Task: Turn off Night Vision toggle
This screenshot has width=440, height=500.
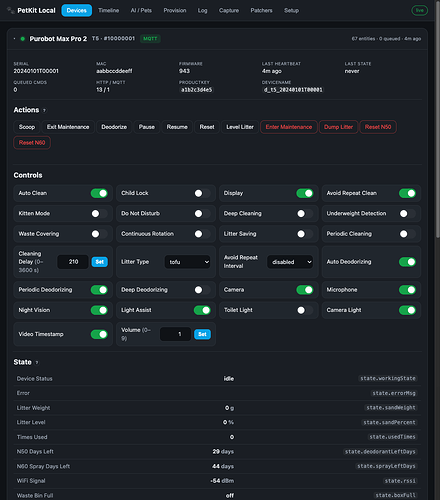Action: [x=99, y=310]
